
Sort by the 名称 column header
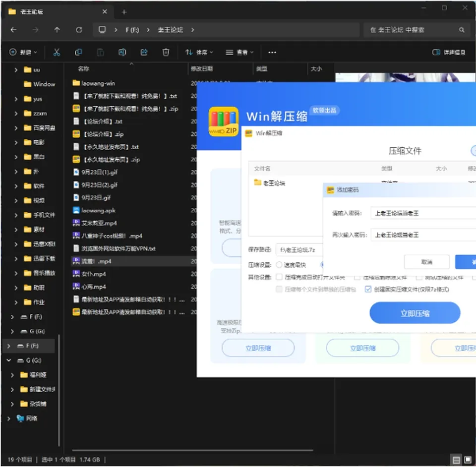tap(83, 69)
